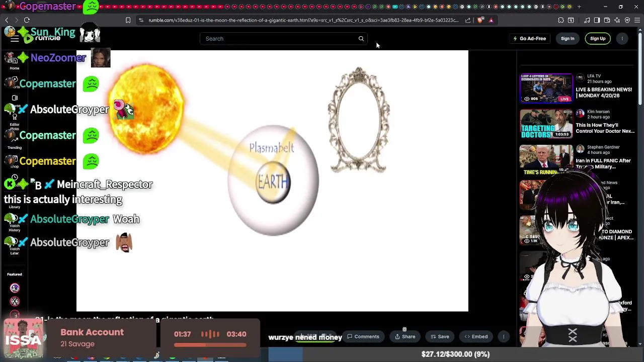644x362 pixels.
Task: Click the Embed button below the video
Action: click(476, 337)
